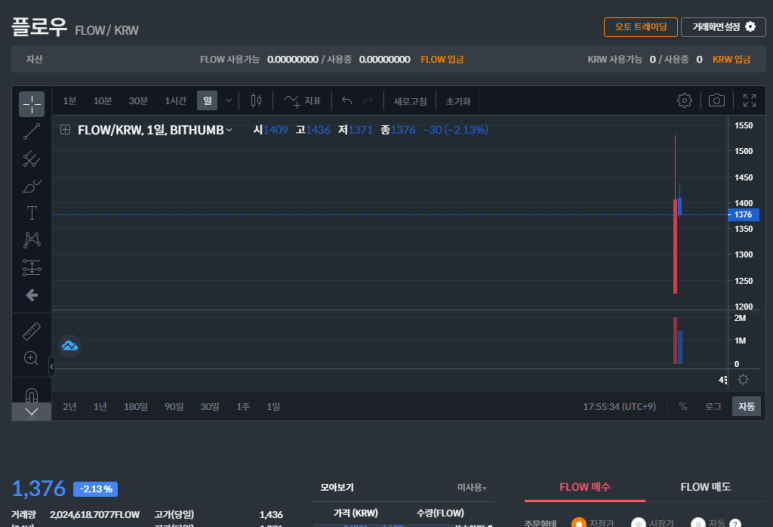Select the zoom-in magnifier tool
The image size is (773, 527).
click(x=32, y=358)
